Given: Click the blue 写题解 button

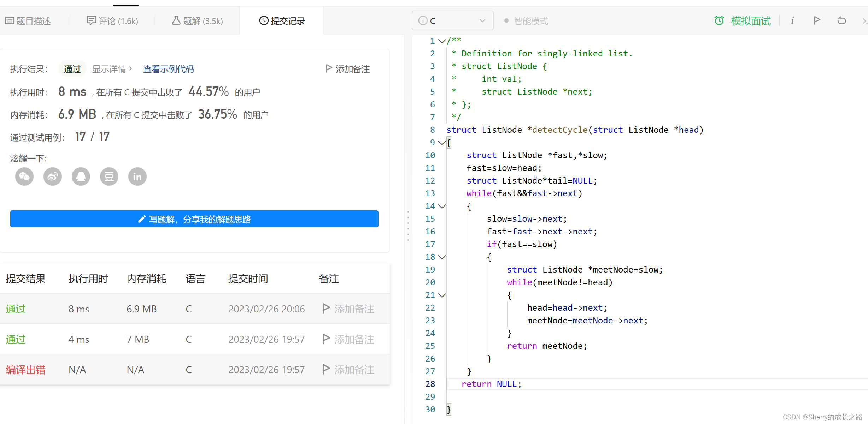Looking at the screenshot, I should tap(194, 219).
